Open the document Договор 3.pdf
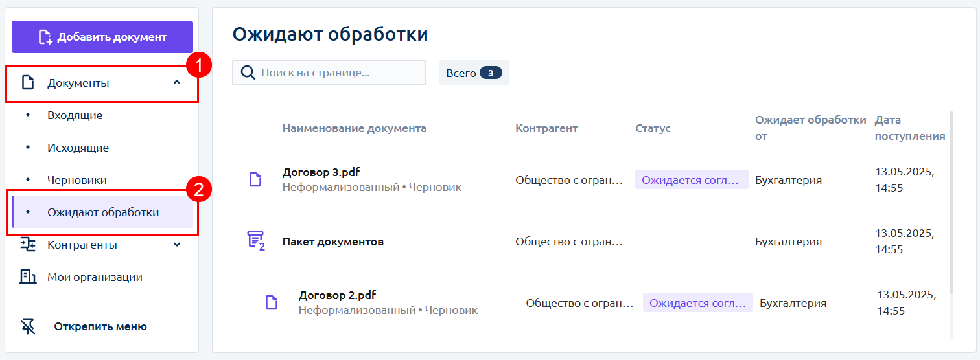The width and height of the screenshot is (980, 360). pyautogui.click(x=321, y=172)
